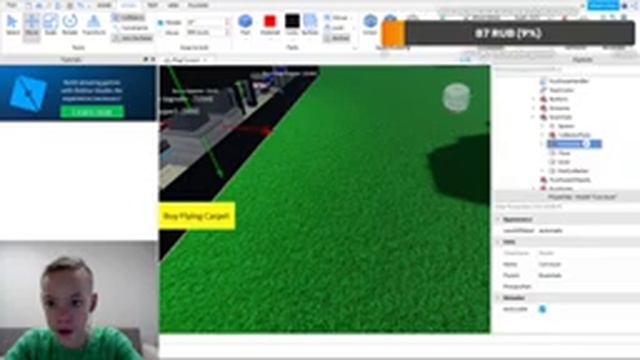The height and width of the screenshot is (360, 640).
Task: Click the Buy Flying Carpet button in viewport
Action: click(x=197, y=216)
